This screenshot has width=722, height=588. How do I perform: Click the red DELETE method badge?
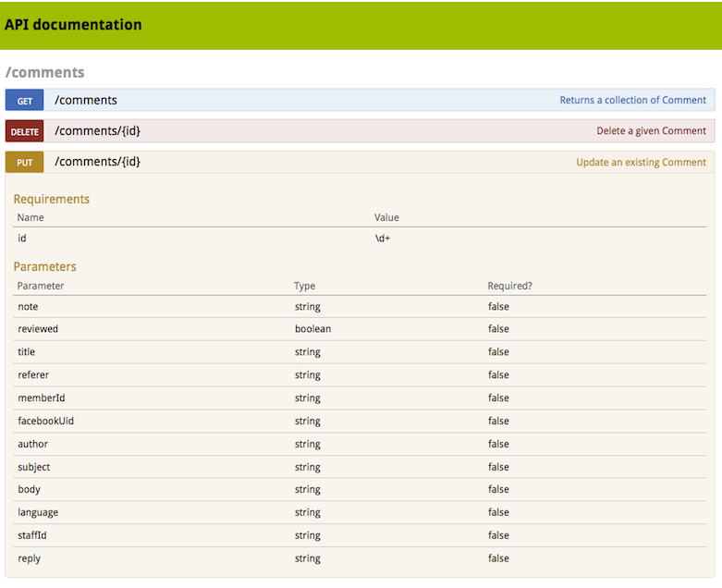tap(25, 131)
